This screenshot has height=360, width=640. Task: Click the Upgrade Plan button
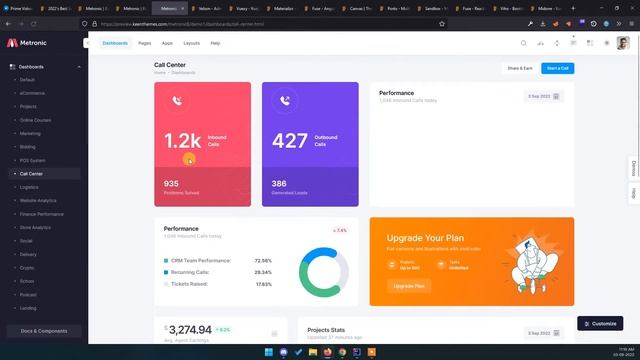point(409,286)
